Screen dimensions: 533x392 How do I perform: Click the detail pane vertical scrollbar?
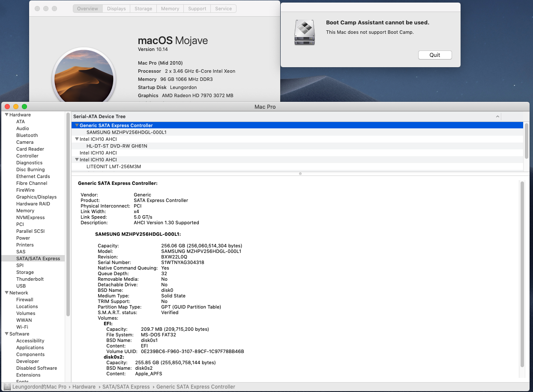(x=522, y=274)
